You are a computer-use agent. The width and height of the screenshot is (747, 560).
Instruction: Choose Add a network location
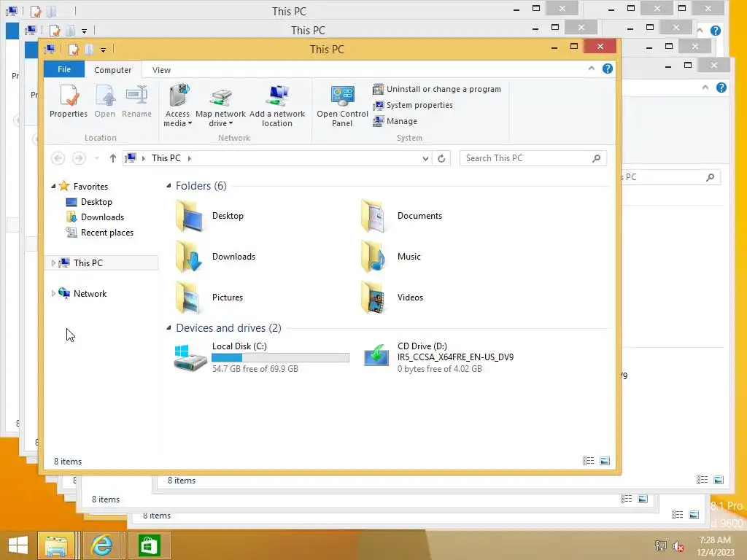[277, 106]
